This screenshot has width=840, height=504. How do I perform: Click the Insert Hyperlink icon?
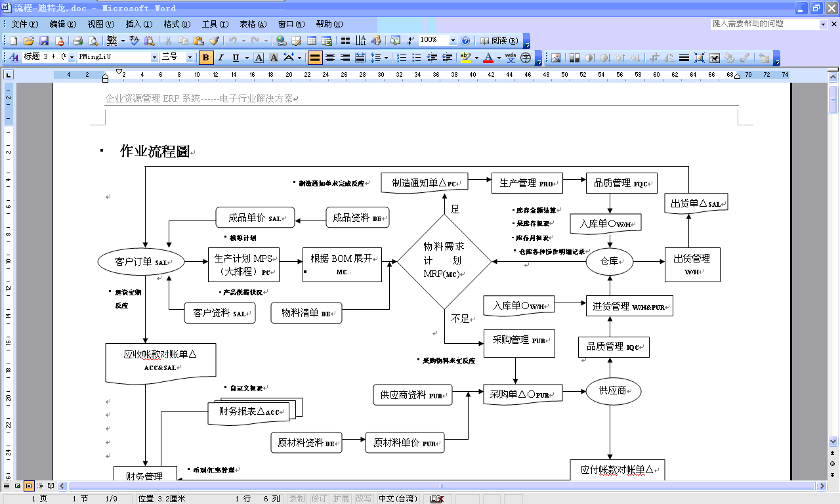[x=281, y=41]
